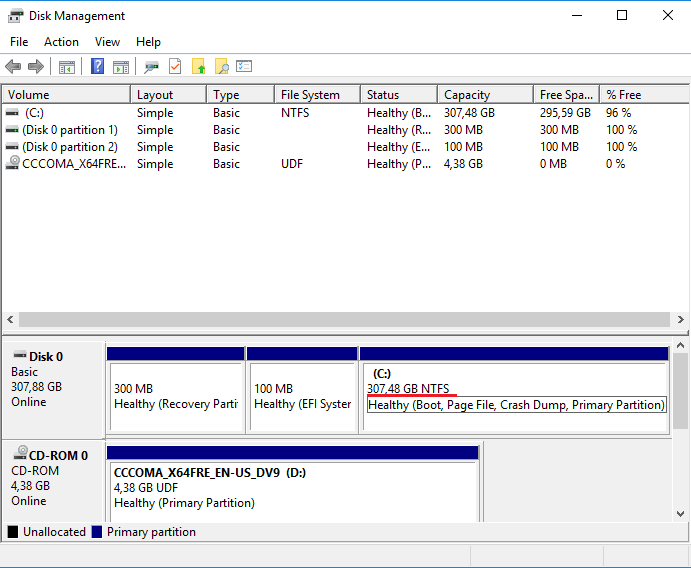Viewport: 691px width, 568px height.
Task: Select the 300 MB Recovery partition block
Action: [175, 396]
